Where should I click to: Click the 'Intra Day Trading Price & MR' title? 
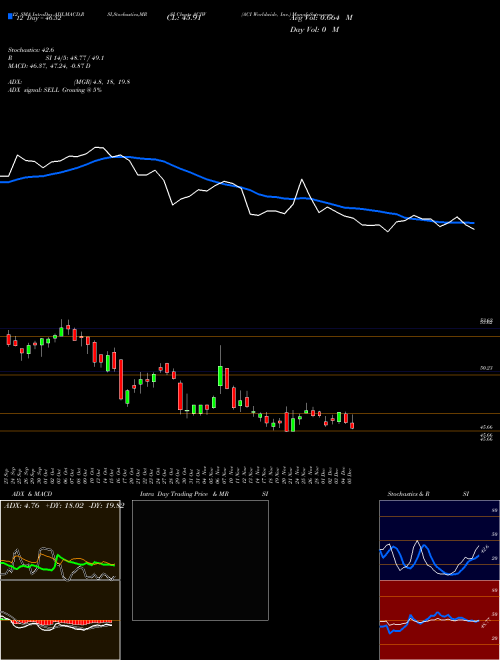(184, 494)
